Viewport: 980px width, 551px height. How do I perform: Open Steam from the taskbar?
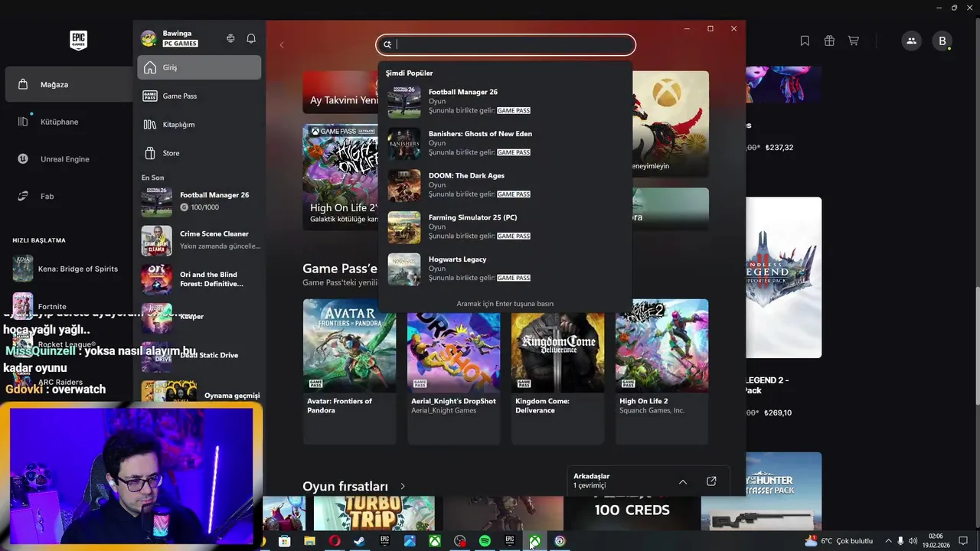(359, 541)
